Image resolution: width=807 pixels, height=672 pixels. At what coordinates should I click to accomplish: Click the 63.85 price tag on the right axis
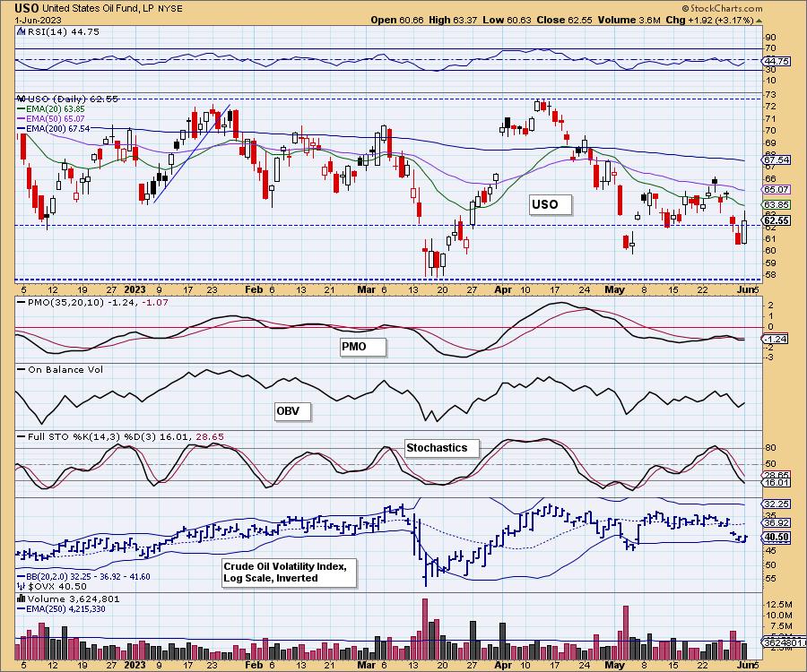777,204
